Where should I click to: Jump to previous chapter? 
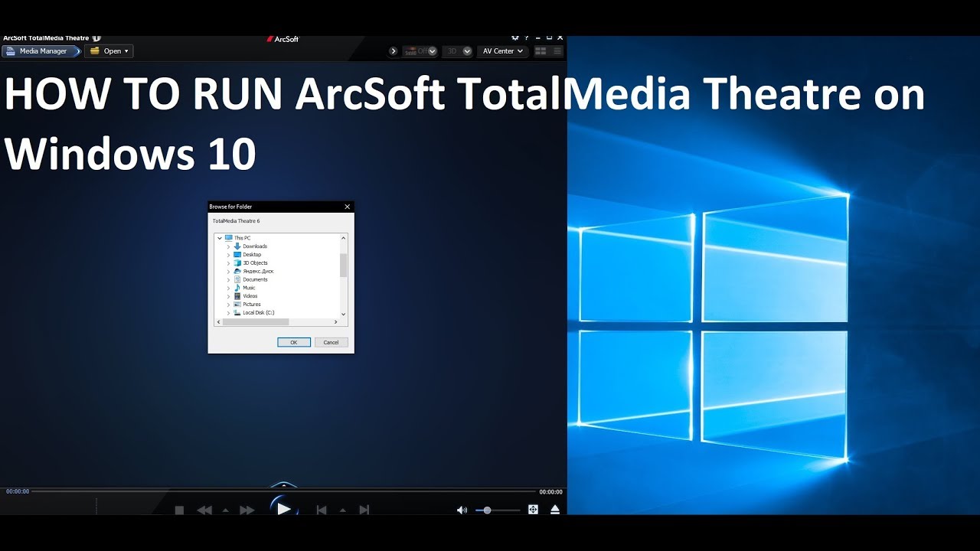click(x=322, y=510)
